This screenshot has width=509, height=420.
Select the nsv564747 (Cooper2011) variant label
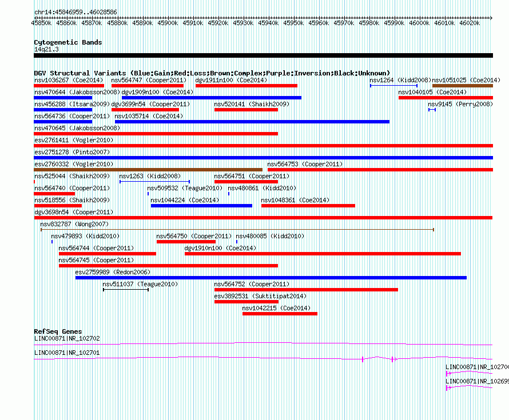coord(149,80)
